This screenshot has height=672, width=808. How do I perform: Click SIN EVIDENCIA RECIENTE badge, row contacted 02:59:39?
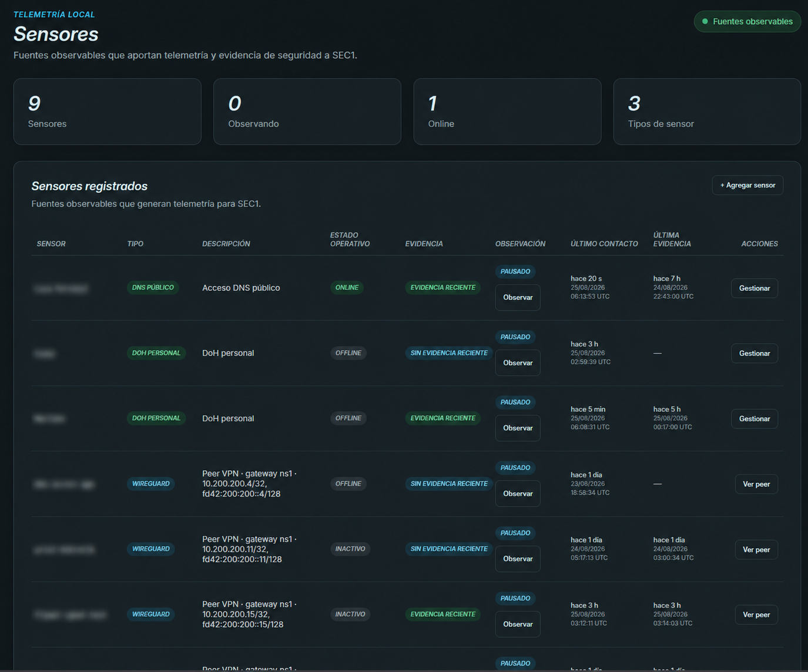tap(449, 353)
